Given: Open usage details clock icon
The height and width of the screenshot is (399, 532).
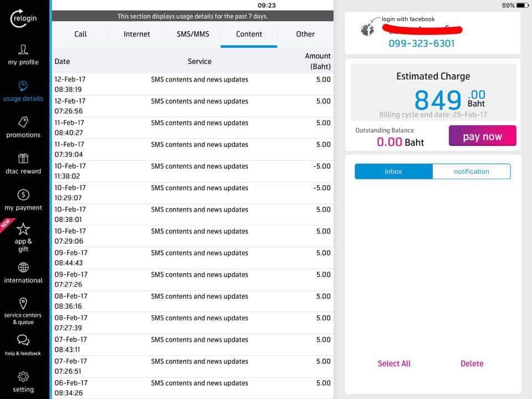Looking at the screenshot, I should click(23, 86).
